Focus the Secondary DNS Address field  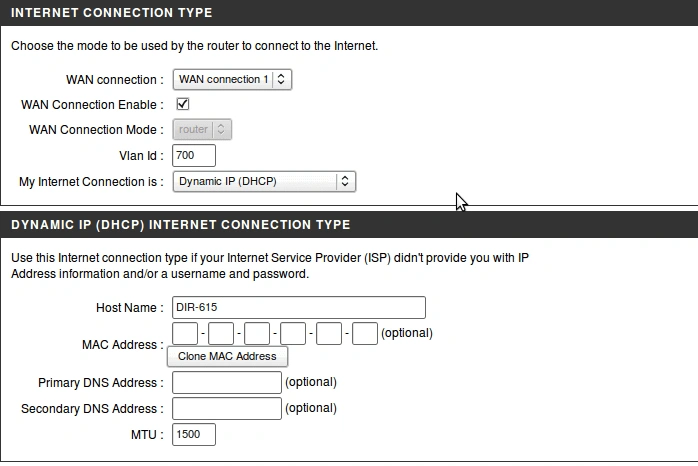(227, 409)
